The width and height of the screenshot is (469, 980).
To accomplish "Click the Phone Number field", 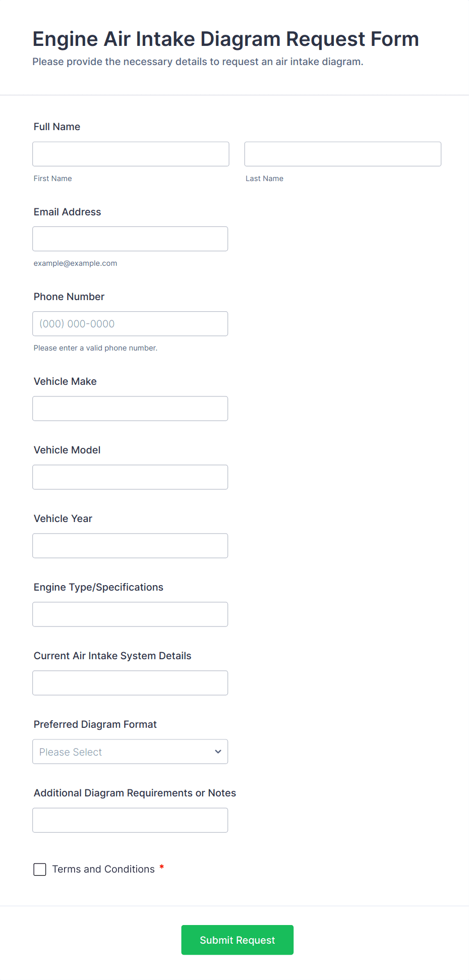I will tap(130, 323).
